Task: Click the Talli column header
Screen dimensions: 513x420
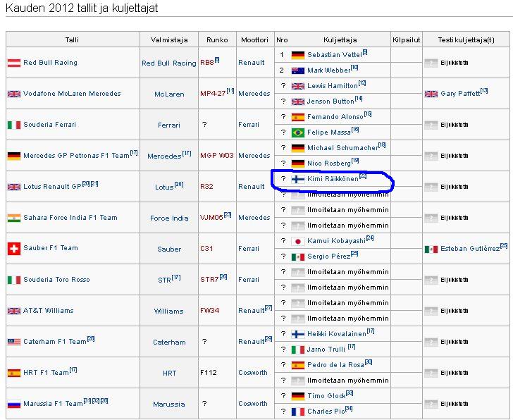Action: coord(72,40)
